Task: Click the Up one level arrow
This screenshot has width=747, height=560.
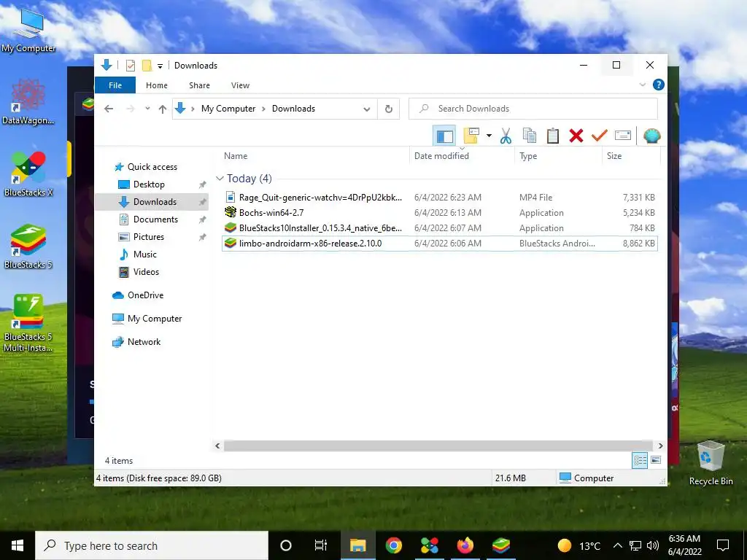Action: 163,109
